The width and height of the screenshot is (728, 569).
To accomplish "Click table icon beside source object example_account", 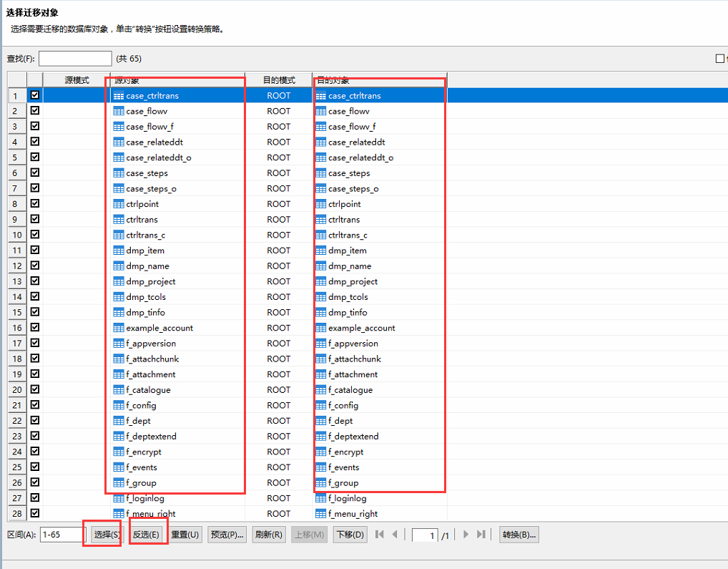I will pyautogui.click(x=119, y=328).
